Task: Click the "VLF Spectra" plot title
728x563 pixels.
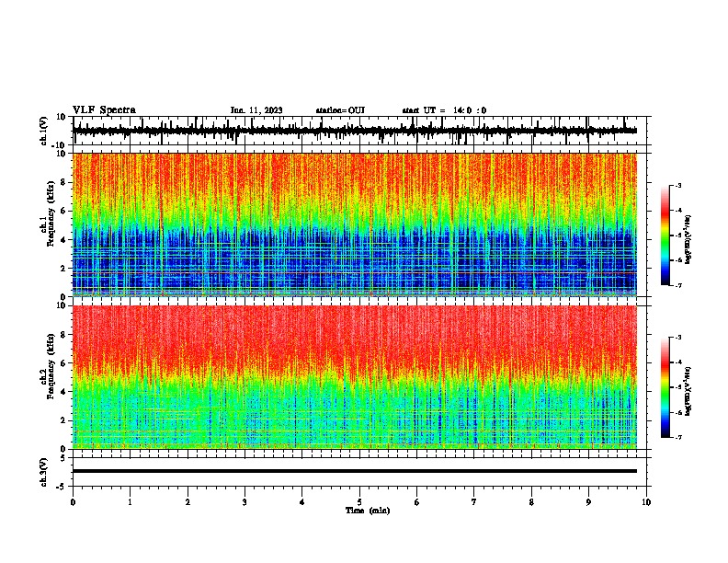Action: 104,110
